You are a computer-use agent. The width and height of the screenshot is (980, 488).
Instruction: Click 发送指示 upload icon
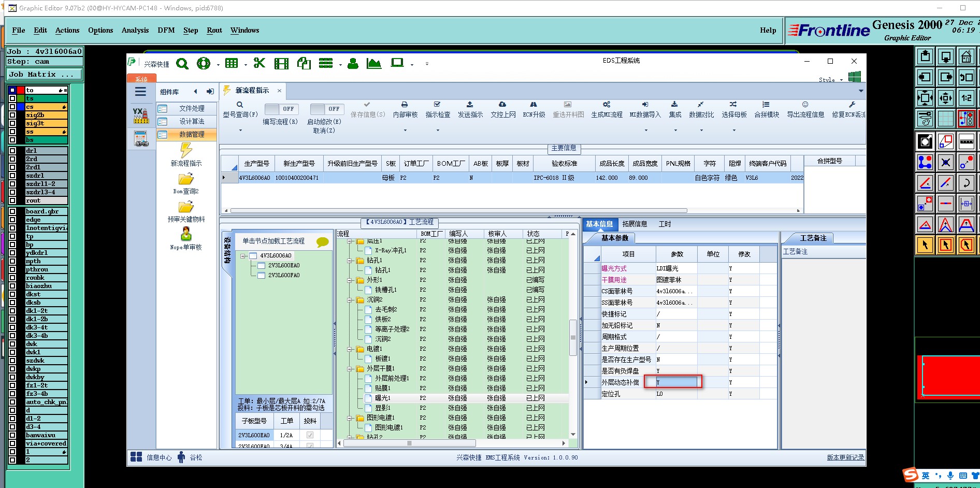470,104
